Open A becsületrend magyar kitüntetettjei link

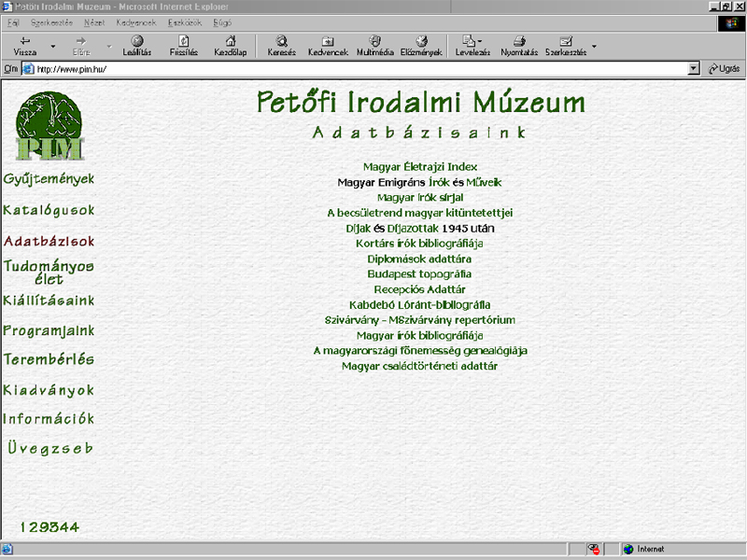419,213
